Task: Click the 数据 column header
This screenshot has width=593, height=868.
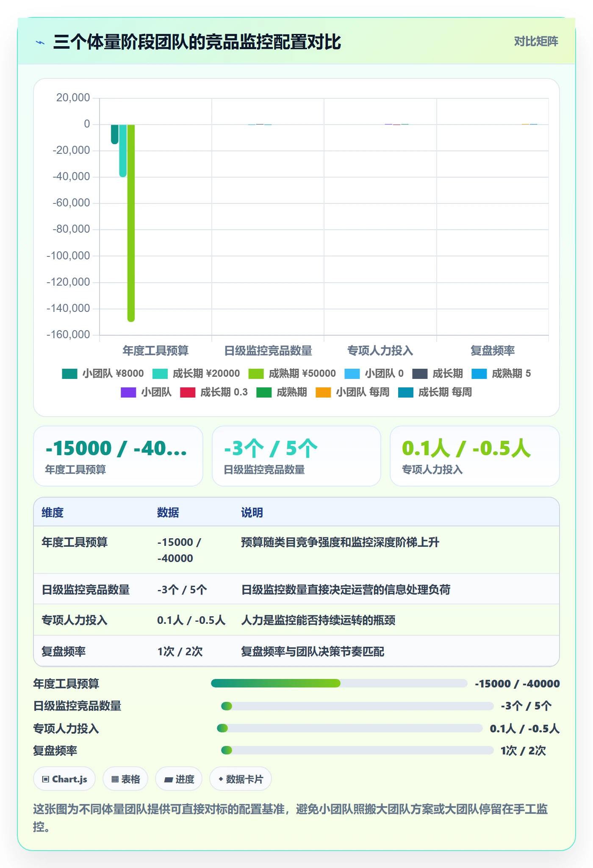Action: (168, 512)
